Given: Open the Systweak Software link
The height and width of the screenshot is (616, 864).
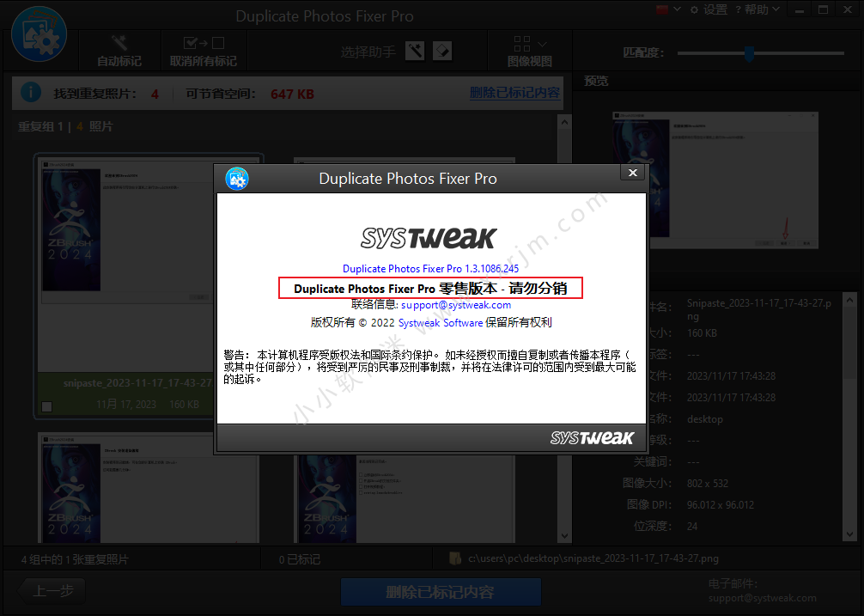Looking at the screenshot, I should pyautogui.click(x=441, y=323).
